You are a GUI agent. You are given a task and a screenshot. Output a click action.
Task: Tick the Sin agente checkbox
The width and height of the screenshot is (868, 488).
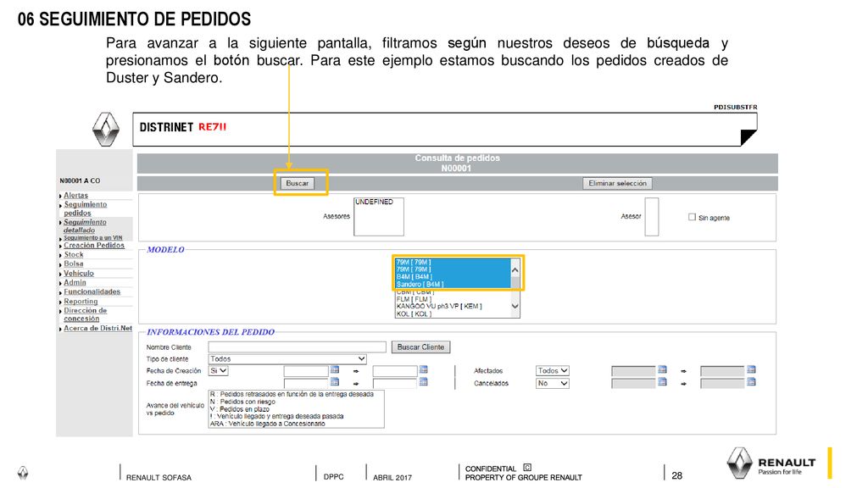(x=692, y=217)
